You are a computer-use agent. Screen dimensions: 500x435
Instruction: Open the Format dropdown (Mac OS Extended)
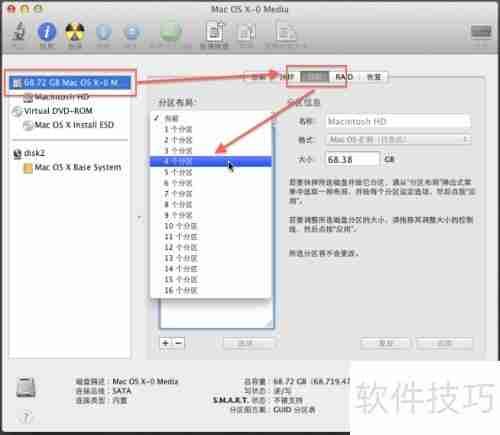click(x=399, y=140)
